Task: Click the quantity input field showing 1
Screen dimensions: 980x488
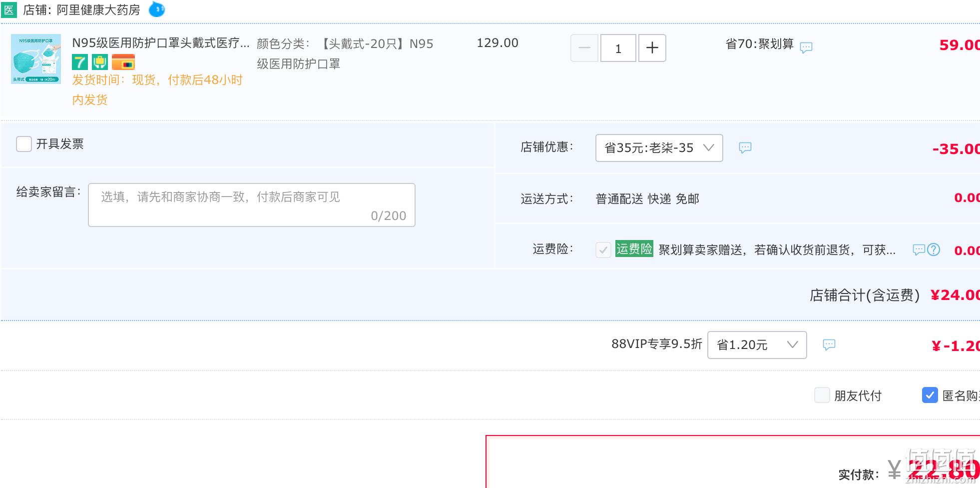Action: 618,48
